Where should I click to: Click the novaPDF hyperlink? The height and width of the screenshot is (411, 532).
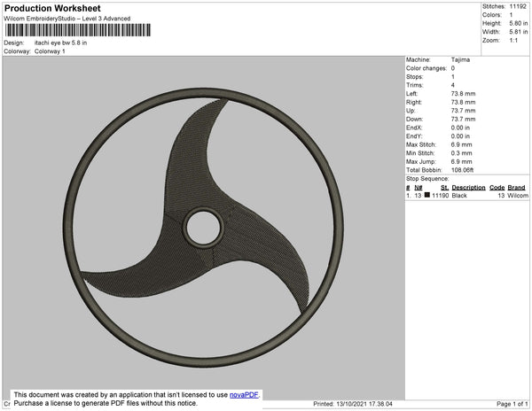pyautogui.click(x=244, y=395)
